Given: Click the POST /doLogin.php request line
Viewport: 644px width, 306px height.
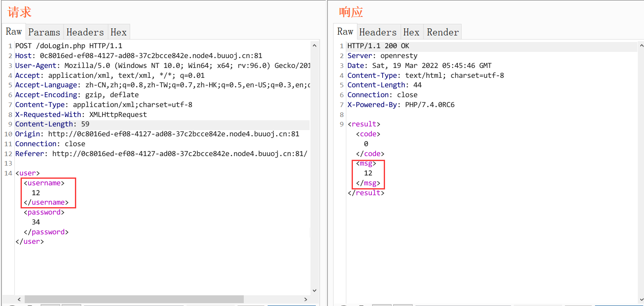Looking at the screenshot, I should pos(69,46).
